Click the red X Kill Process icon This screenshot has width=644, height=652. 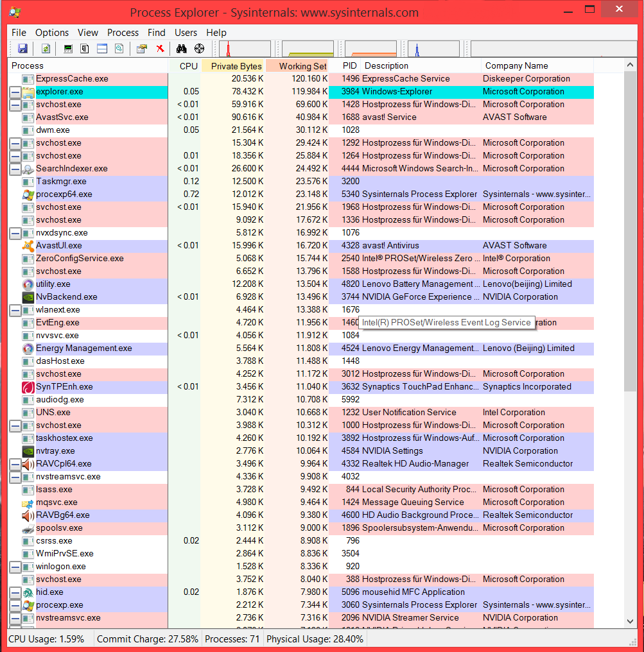[160, 49]
